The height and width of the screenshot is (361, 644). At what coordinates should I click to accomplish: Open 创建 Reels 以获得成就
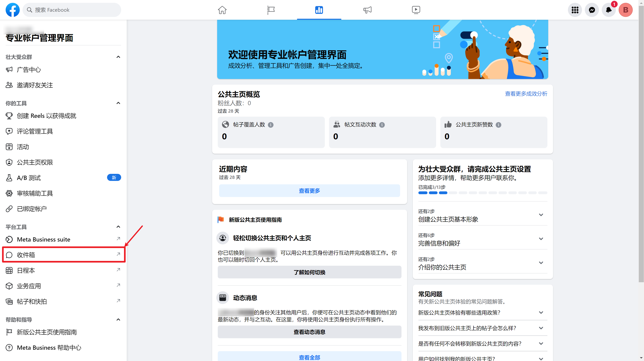pyautogui.click(x=63, y=116)
